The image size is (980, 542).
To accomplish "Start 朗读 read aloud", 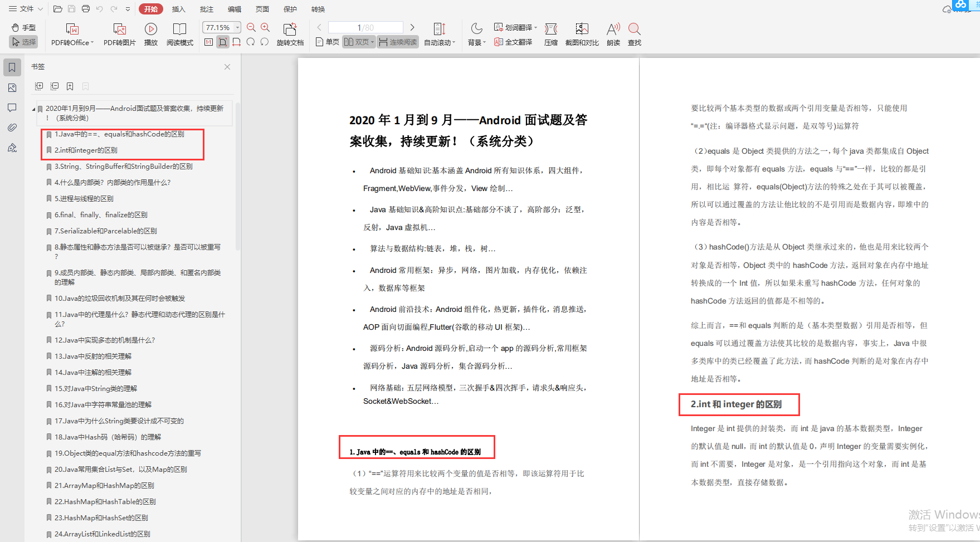I will click(613, 35).
